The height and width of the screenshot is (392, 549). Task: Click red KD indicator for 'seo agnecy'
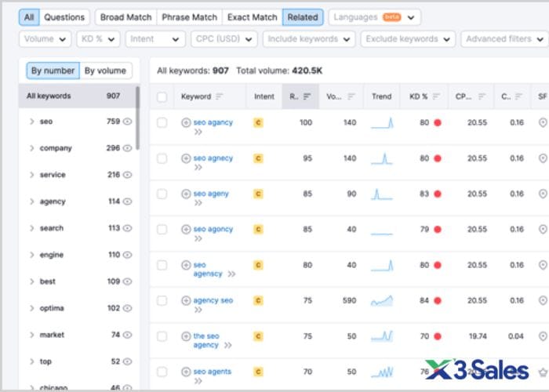(438, 158)
